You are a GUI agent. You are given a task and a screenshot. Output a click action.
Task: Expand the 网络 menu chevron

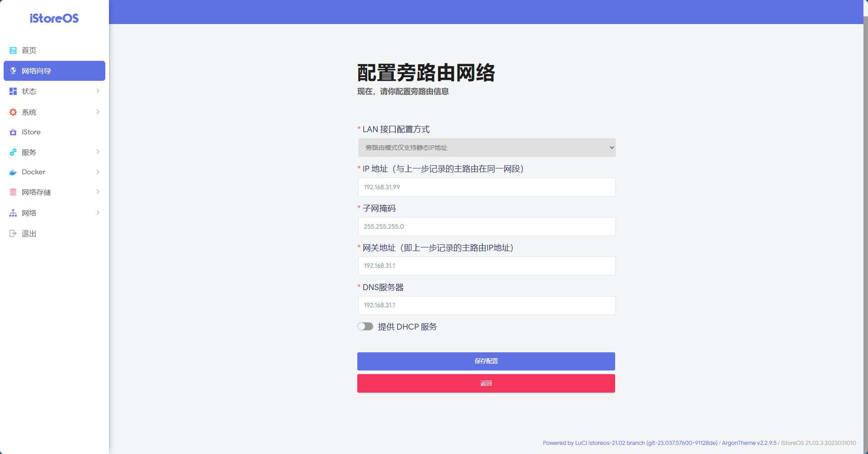pos(98,212)
